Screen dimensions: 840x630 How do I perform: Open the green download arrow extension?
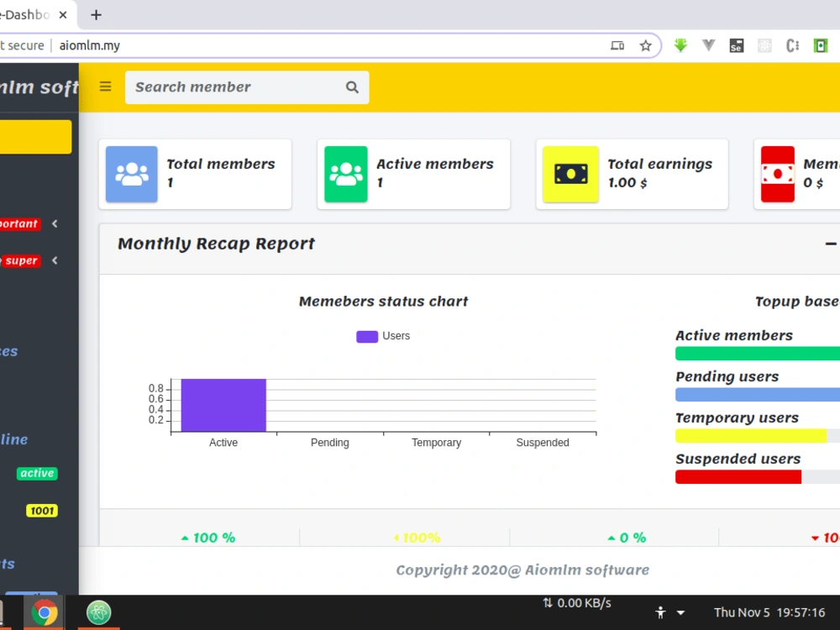(680, 45)
